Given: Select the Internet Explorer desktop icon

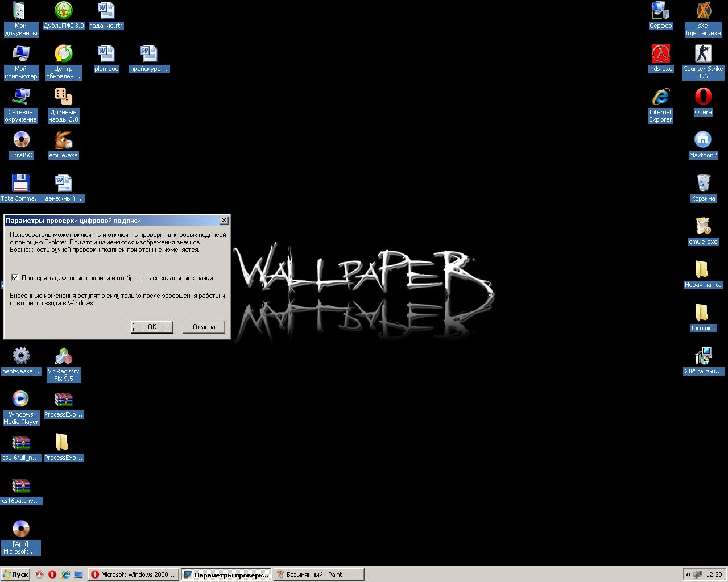Looking at the screenshot, I should (x=660, y=97).
